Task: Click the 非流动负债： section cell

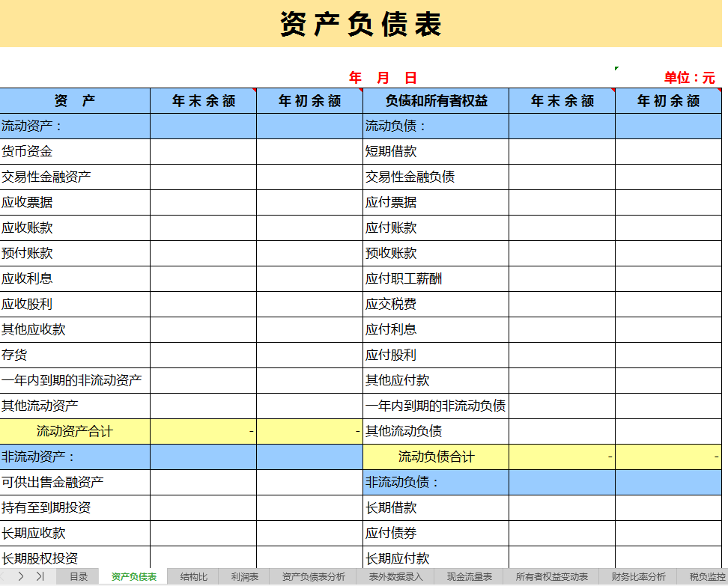Action: (436, 483)
